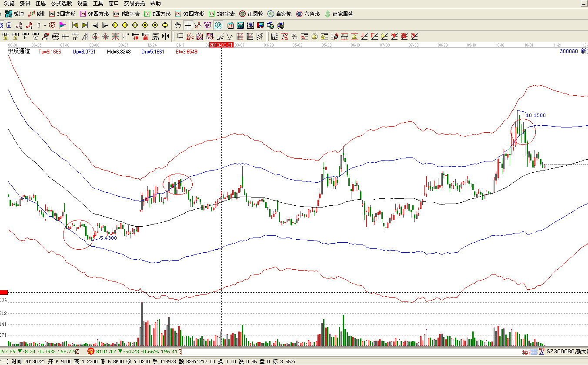
Task: Click the calendar date icon
Action: [230, 25]
